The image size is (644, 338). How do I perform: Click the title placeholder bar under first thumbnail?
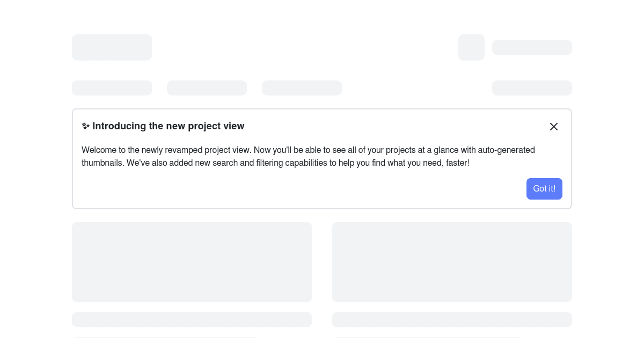point(192,320)
